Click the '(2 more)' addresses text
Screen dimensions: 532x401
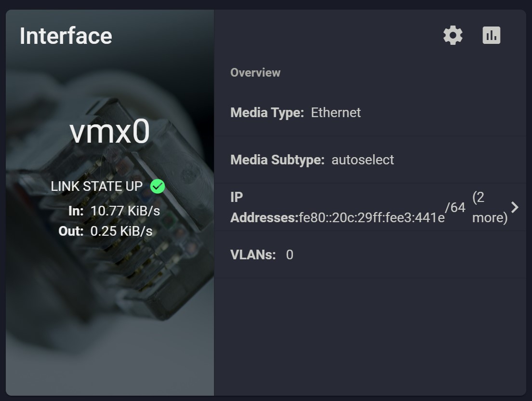pos(490,207)
